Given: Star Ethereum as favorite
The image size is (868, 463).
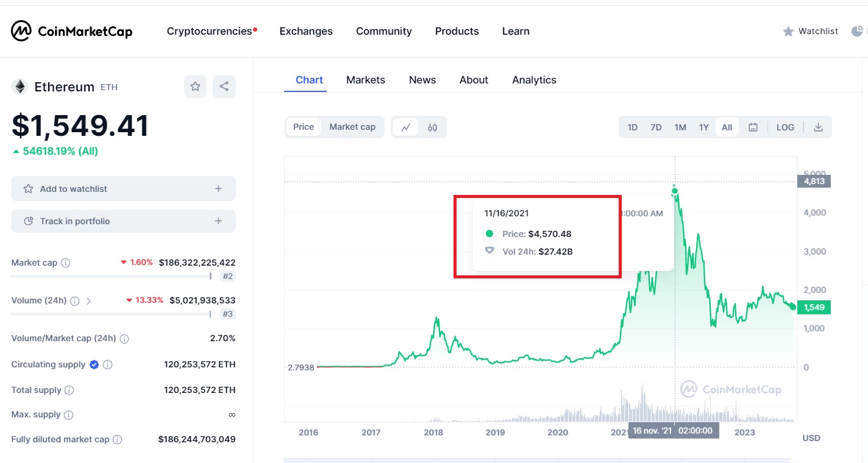Looking at the screenshot, I should click(195, 87).
